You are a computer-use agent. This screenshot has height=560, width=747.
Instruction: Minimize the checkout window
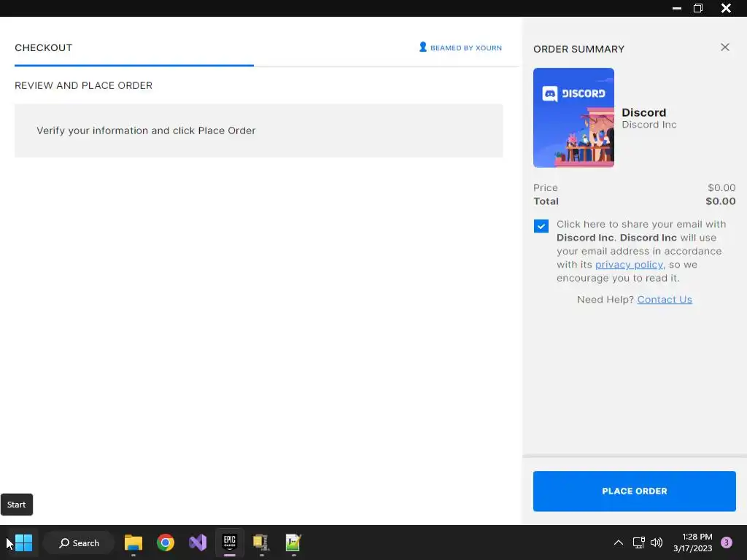(x=676, y=8)
